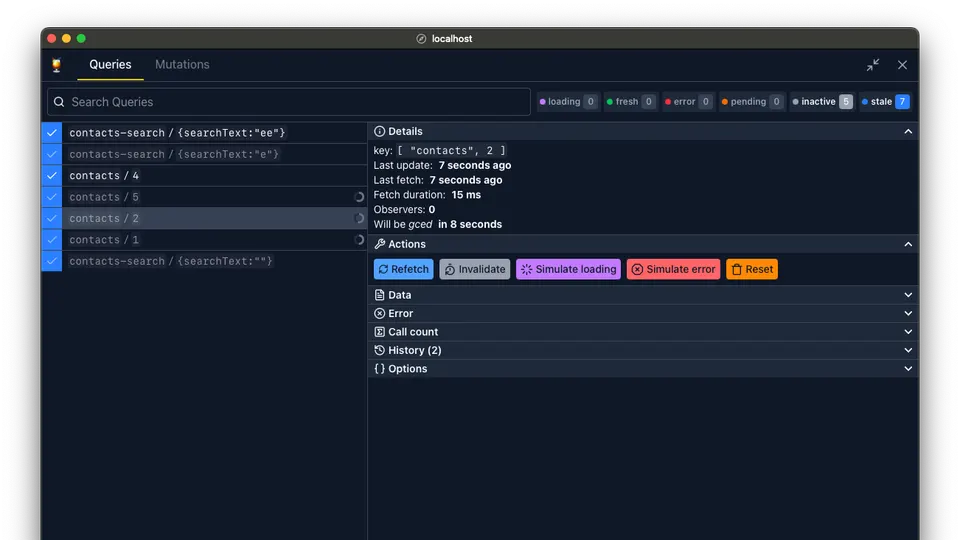Toggle checkmark for contacts-search searchText "ee" query
The height and width of the screenshot is (540, 960).
[52, 132]
